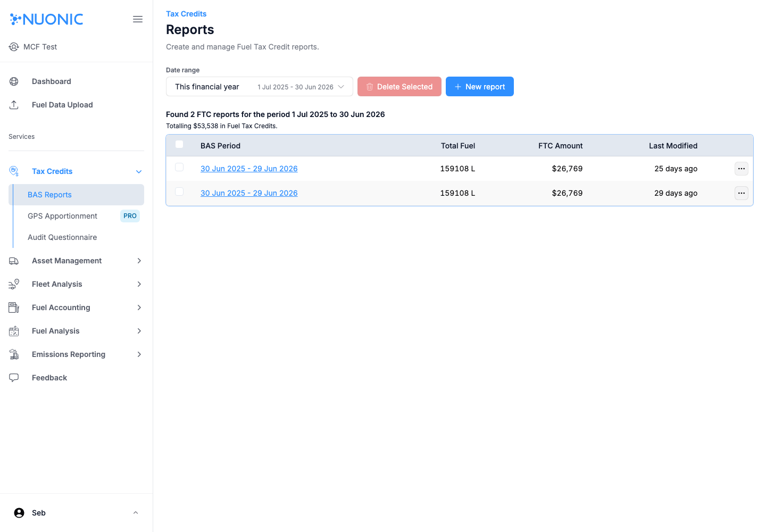Screen dimensions: 766x532
Task: Tick the checkbox on the second report row
Action: pos(179,192)
